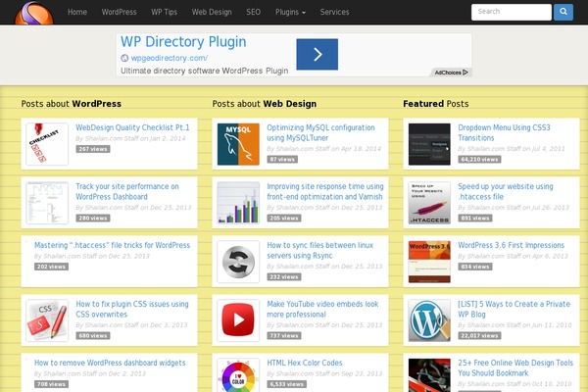Open Track your site performance post

(127, 191)
